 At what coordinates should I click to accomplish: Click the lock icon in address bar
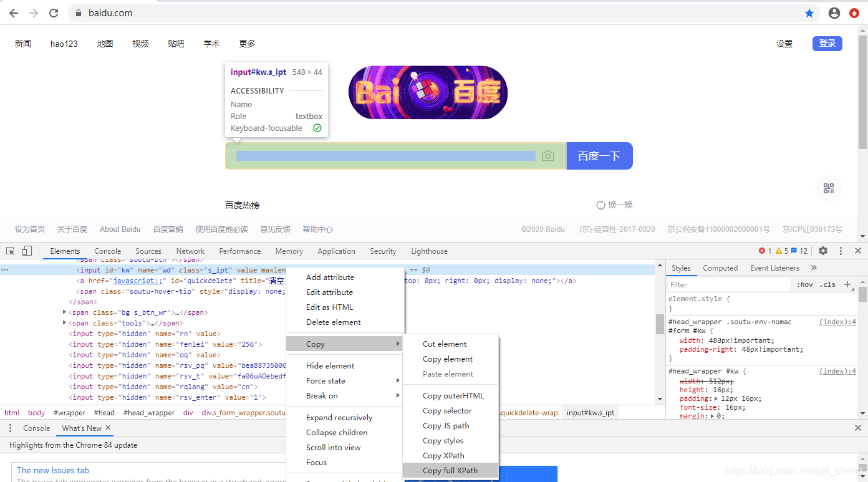pyautogui.click(x=79, y=13)
